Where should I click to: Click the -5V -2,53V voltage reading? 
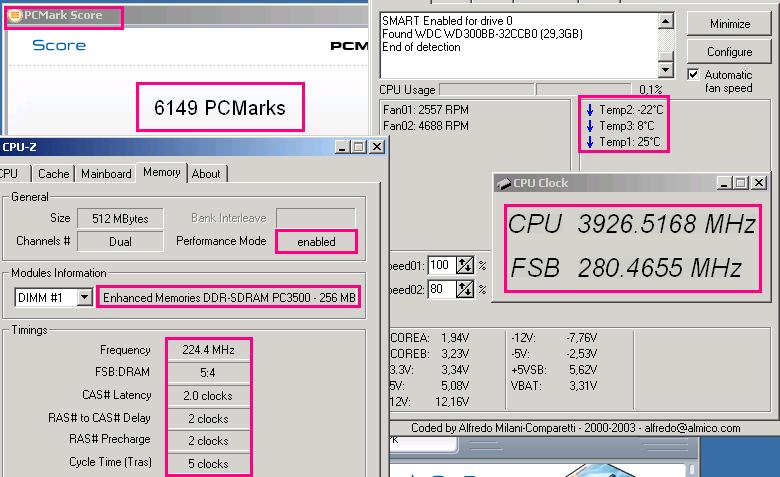click(554, 354)
